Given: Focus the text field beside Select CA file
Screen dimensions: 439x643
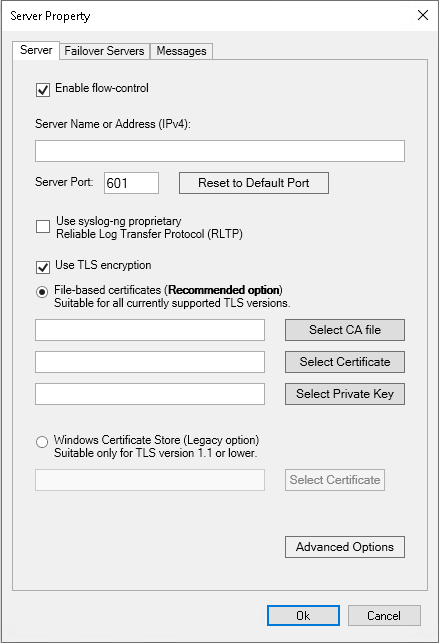Looking at the screenshot, I should click(150, 330).
